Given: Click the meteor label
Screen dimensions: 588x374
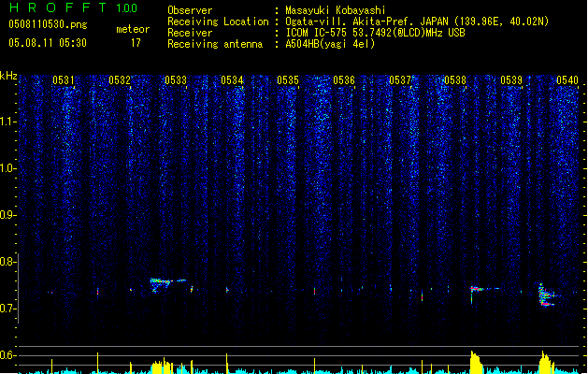Looking at the screenshot, I should 133,29.
